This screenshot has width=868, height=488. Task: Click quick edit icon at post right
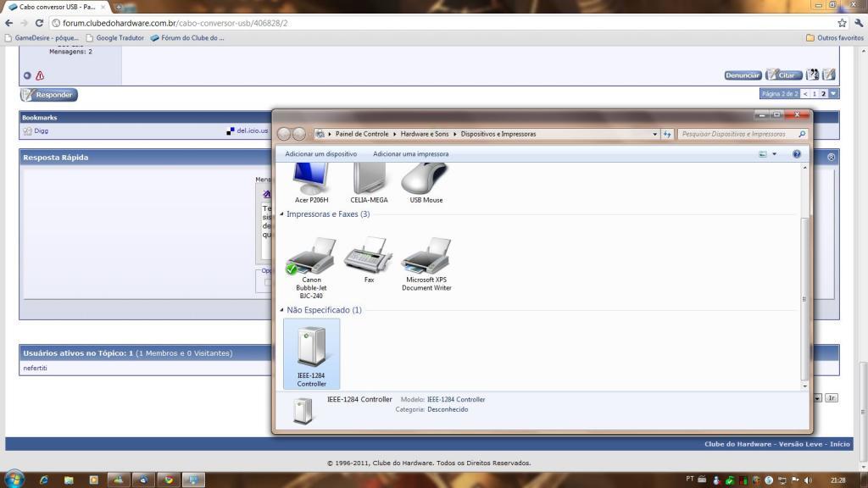[829, 75]
